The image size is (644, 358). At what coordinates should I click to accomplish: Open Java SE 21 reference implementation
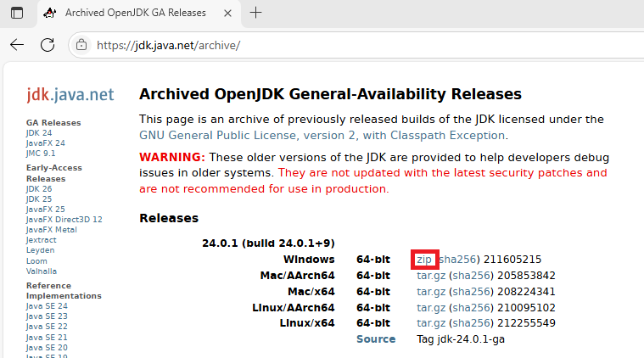click(x=47, y=337)
